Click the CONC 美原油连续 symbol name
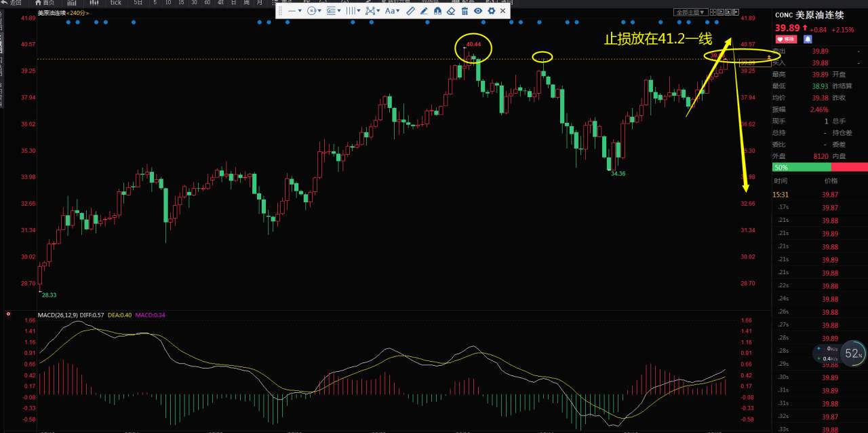This screenshot has height=433, width=868. tap(810, 14)
